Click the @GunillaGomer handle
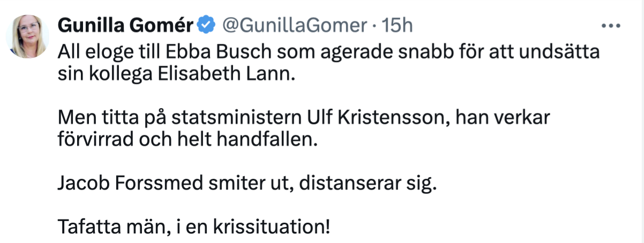Screen dimensions: 644x243 295,25
